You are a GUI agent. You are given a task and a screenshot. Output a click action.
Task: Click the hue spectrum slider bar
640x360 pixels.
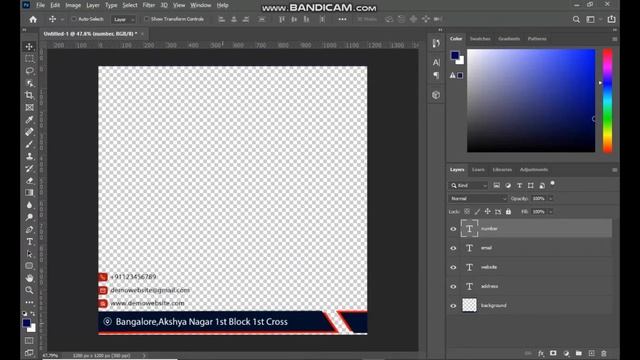pos(607,101)
